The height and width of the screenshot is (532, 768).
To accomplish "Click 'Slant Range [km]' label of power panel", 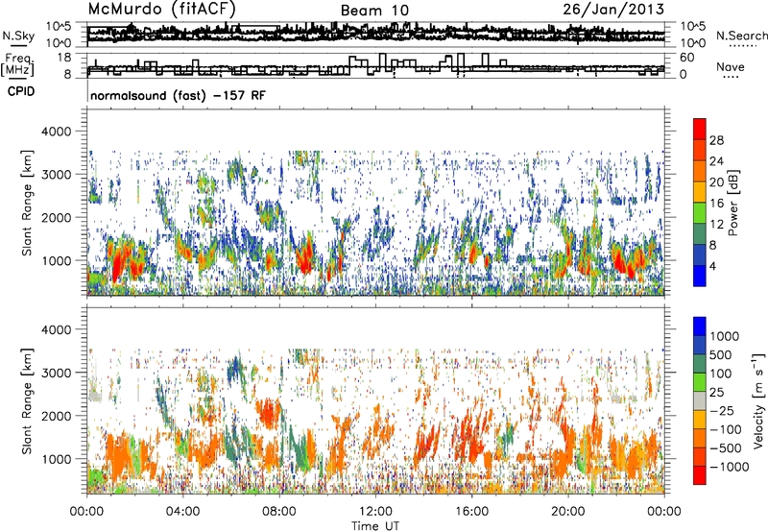I will click(x=27, y=203).
